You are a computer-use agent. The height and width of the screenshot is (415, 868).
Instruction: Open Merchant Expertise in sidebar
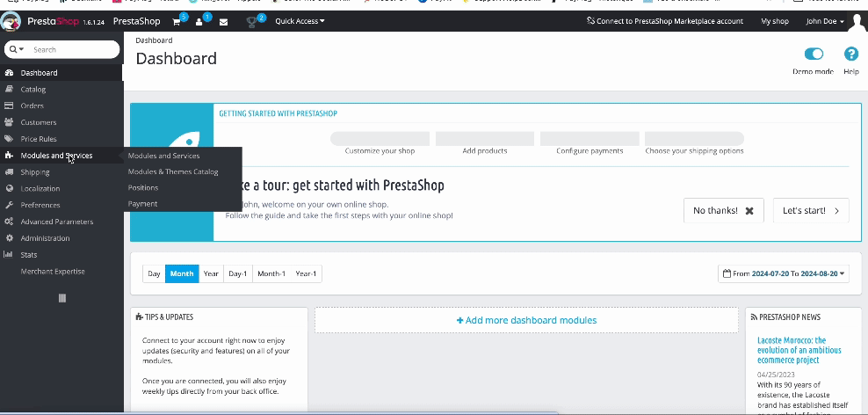coord(53,272)
